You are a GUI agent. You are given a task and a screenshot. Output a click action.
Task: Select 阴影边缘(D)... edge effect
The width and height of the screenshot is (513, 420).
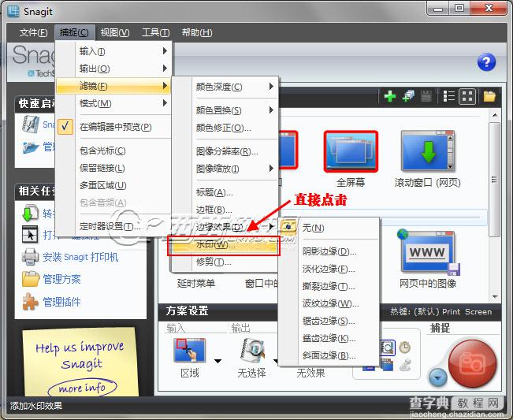[329, 251]
